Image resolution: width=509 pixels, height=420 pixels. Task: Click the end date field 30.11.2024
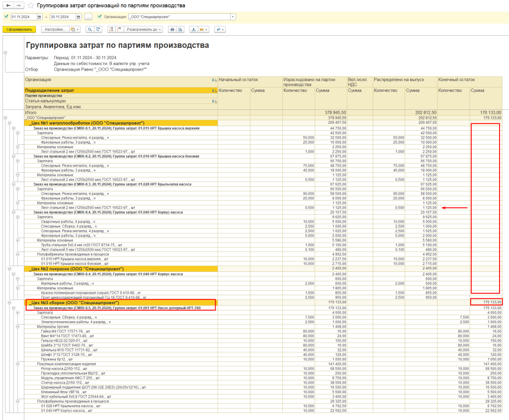[63, 17]
